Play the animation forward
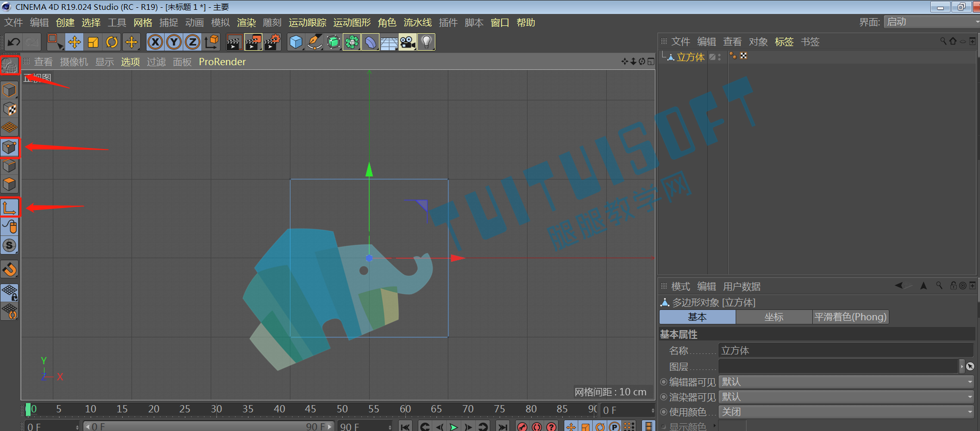 (x=454, y=427)
